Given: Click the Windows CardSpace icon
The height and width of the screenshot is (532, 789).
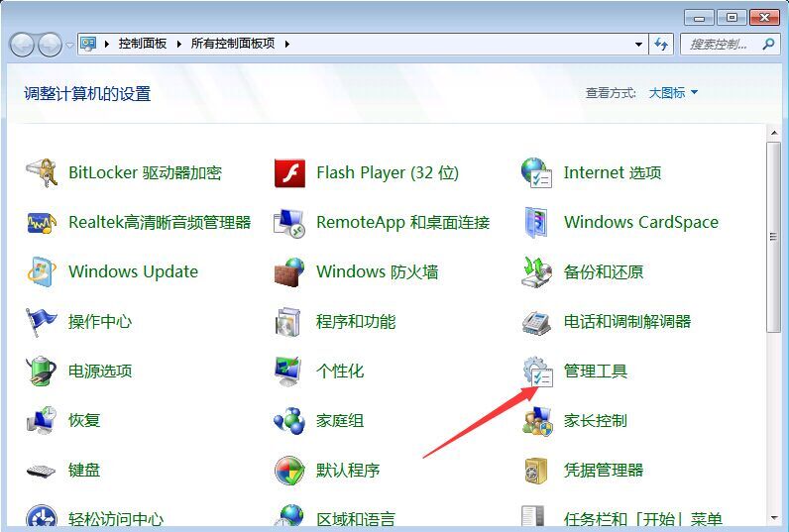Looking at the screenshot, I should click(x=536, y=222).
